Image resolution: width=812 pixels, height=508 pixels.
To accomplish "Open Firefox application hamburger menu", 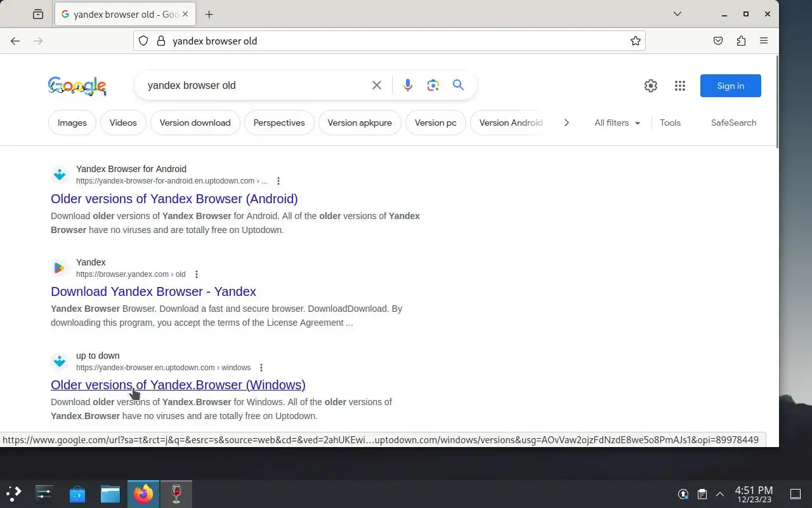I will point(764,41).
